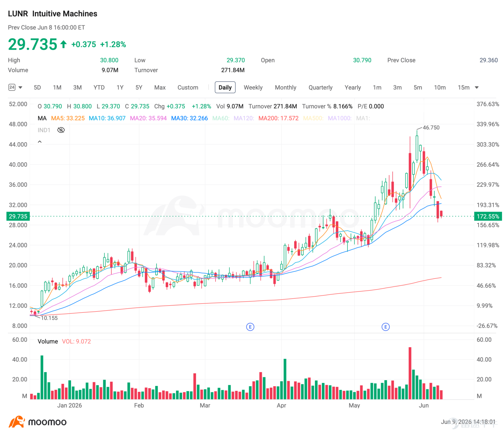Click the Open 30.790 value in header
The width and height of the screenshot is (504, 435).
pyautogui.click(x=362, y=60)
